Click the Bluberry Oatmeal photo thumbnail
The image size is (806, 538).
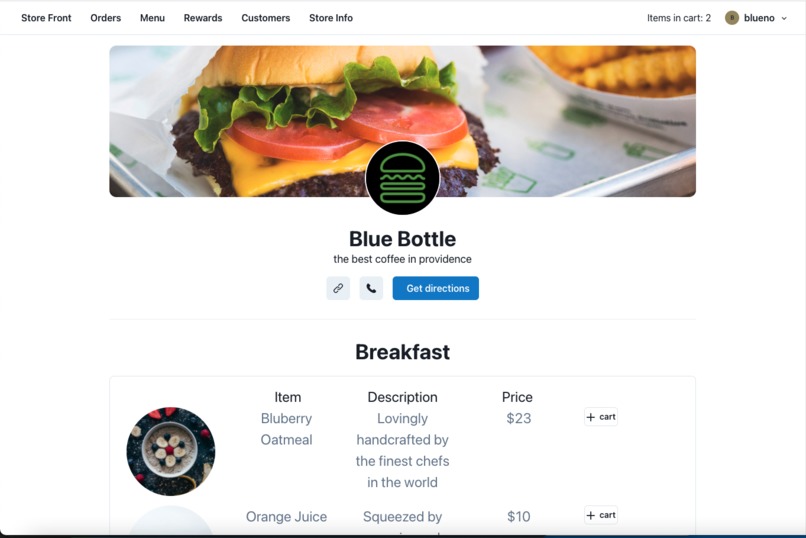pyautogui.click(x=171, y=451)
